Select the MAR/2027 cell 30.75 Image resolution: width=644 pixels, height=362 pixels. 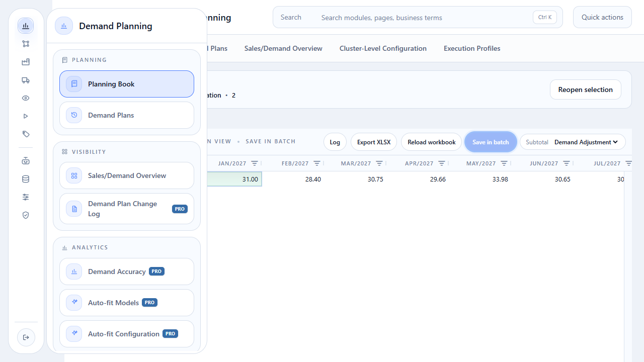pyautogui.click(x=355, y=179)
